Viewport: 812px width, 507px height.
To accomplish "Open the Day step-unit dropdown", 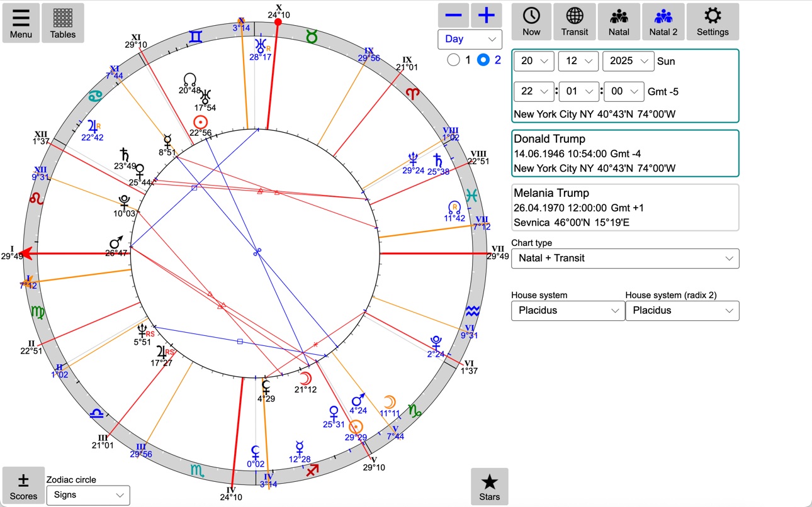I will (470, 39).
